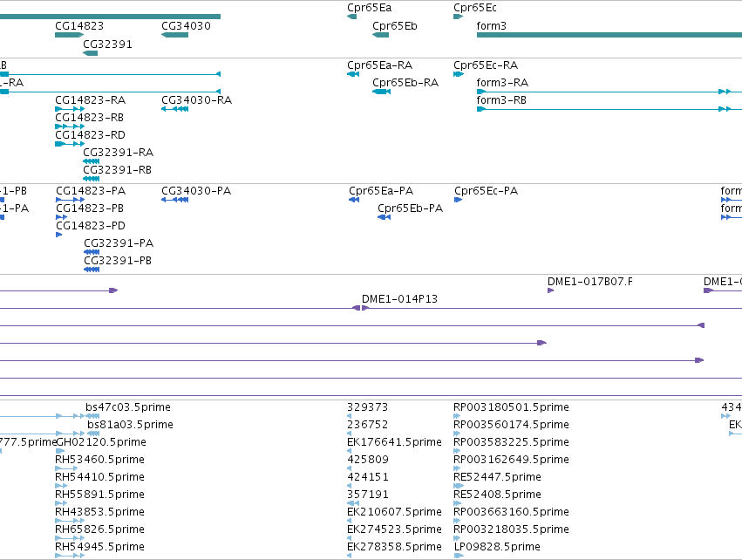Image resolution: width=742 pixels, height=560 pixels.
Task: Open EST label RH65826.5prime
Action: pos(100,530)
